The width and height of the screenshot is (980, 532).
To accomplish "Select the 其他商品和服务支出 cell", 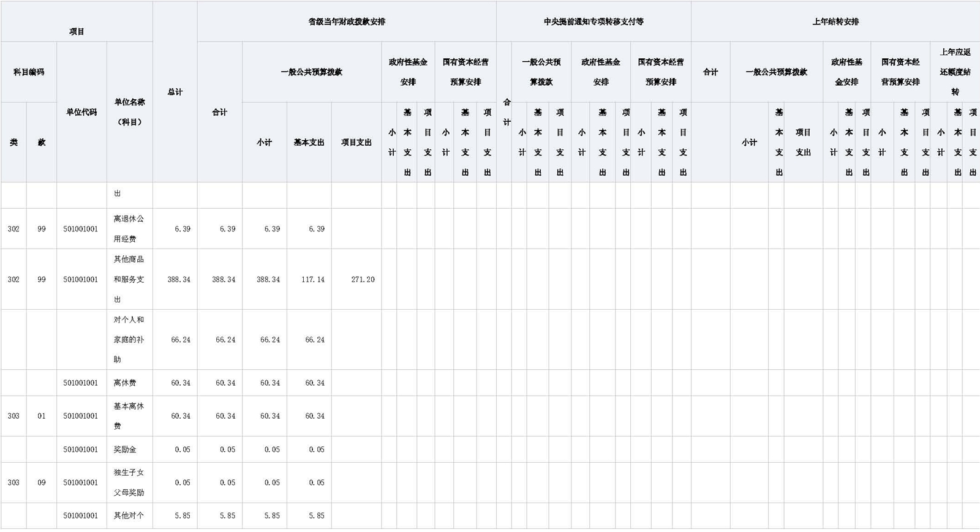I will tap(130, 279).
